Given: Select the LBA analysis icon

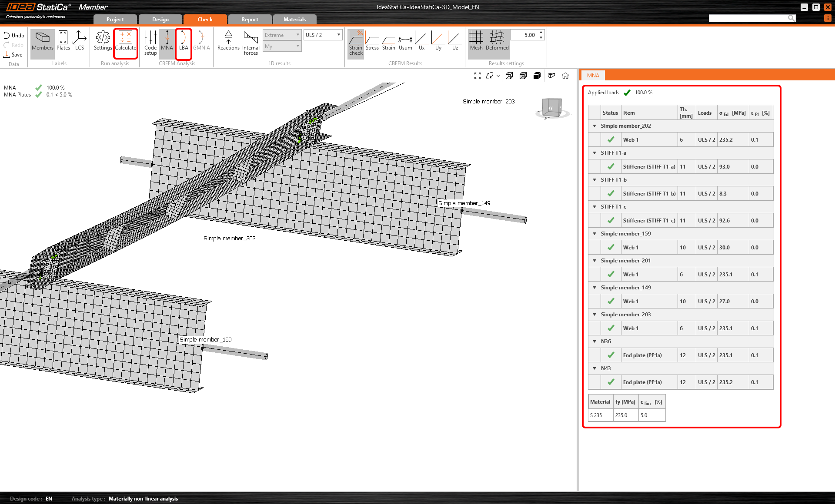Looking at the screenshot, I should pos(184,41).
